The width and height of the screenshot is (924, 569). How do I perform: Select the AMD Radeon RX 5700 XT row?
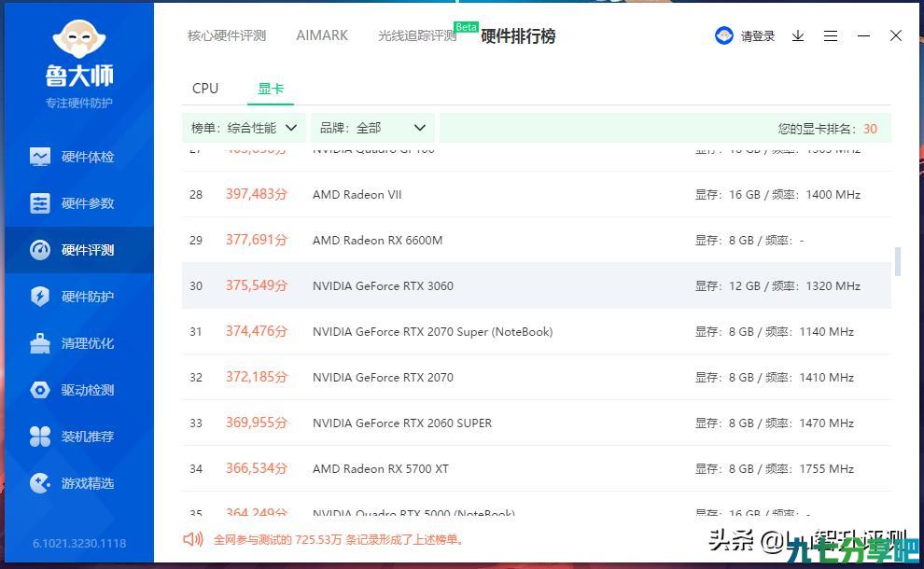(x=537, y=469)
